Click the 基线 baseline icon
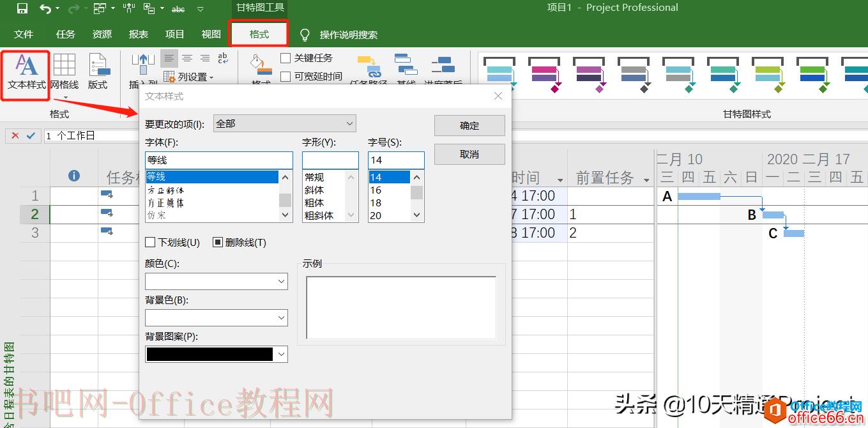This screenshot has width=868, height=428. tap(406, 65)
